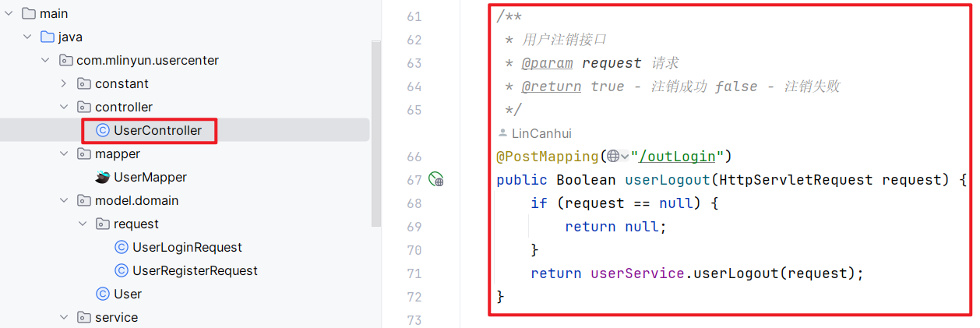Click the constant package icon
980x328 pixels.
(x=83, y=83)
